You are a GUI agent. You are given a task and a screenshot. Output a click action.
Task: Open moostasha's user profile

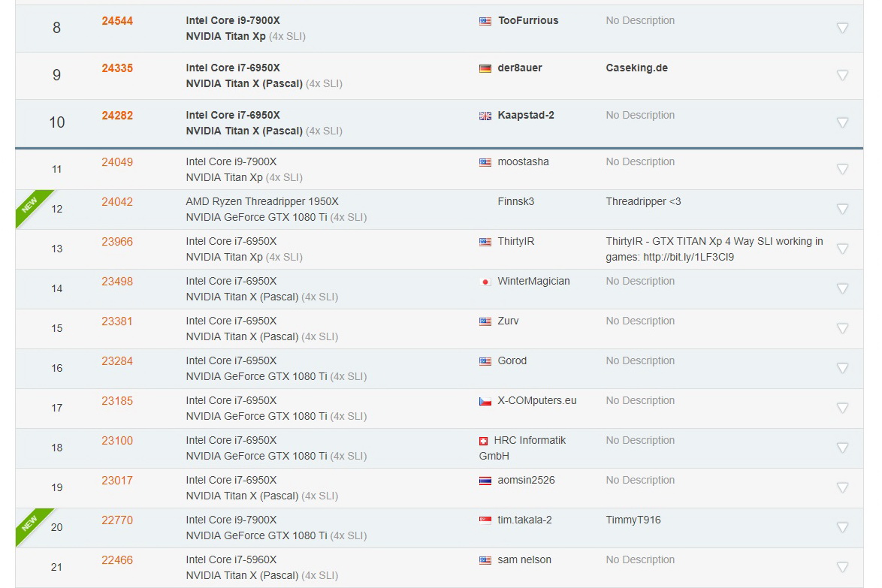pyautogui.click(x=523, y=162)
